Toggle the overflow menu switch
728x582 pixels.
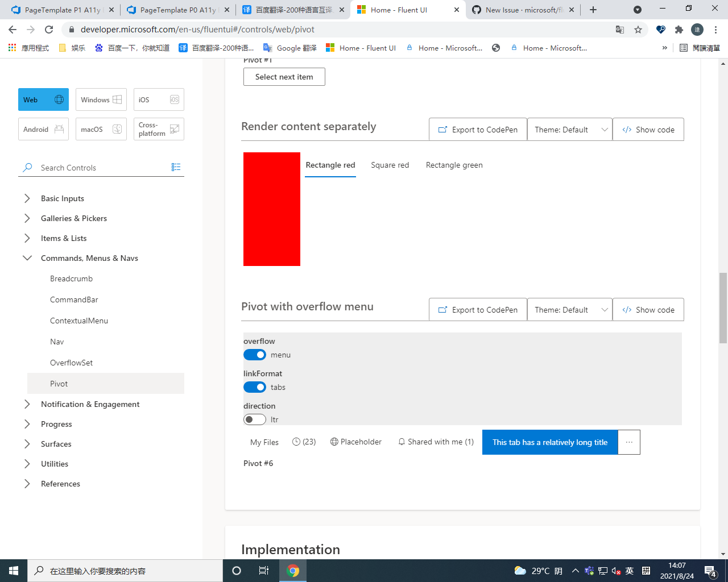coord(254,354)
